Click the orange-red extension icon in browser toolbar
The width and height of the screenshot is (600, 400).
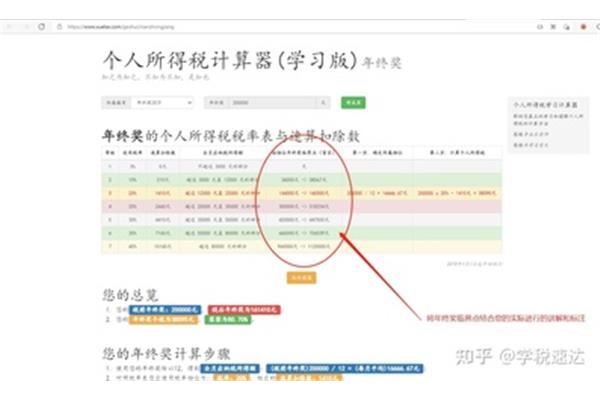pyautogui.click(x=583, y=27)
